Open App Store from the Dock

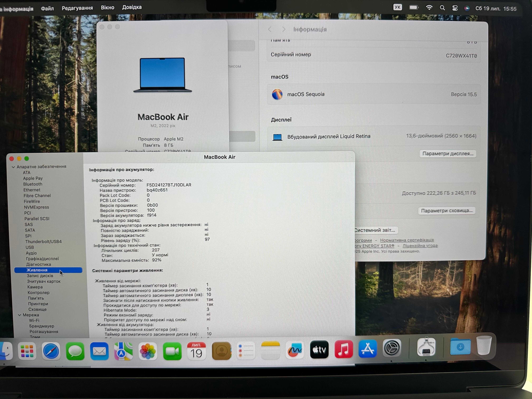click(x=367, y=348)
